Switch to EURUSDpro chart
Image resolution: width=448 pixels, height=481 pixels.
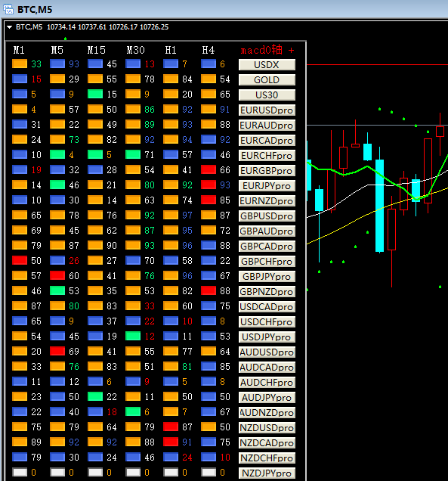coord(267,110)
